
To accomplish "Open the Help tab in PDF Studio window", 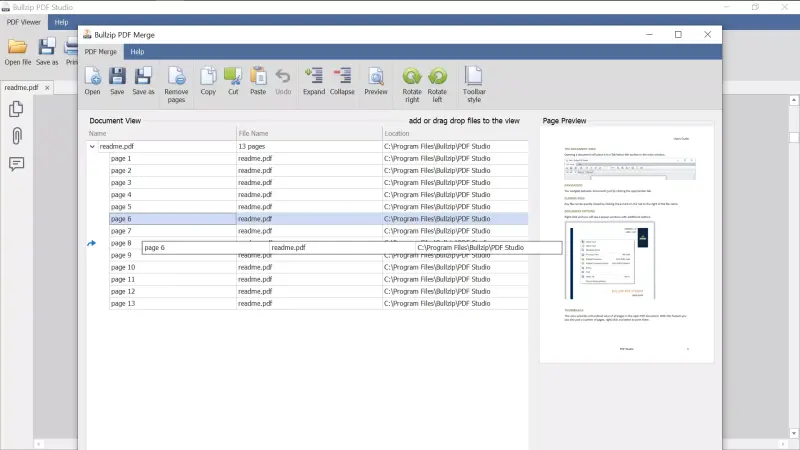I will [x=61, y=22].
